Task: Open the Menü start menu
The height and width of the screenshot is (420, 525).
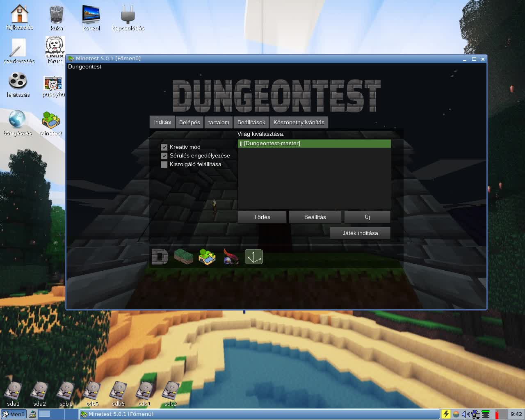Action: [14, 414]
